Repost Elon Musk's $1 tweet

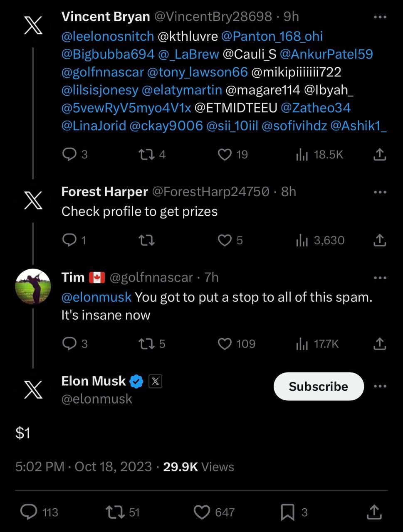[x=115, y=512]
